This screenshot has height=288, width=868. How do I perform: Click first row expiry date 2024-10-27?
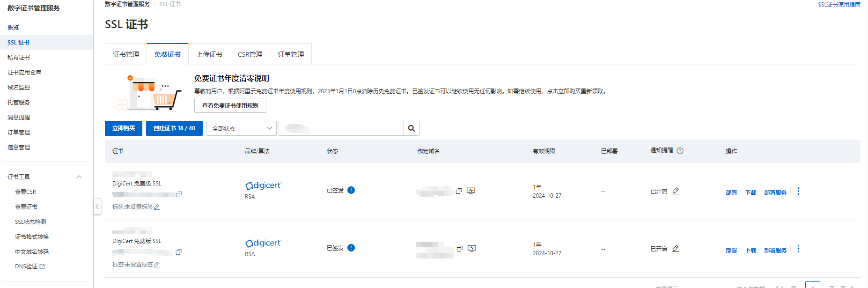[x=547, y=196]
